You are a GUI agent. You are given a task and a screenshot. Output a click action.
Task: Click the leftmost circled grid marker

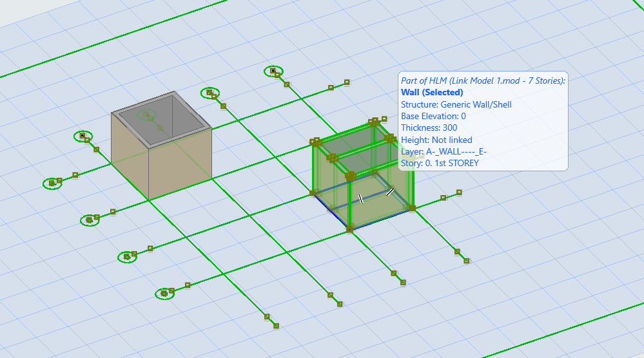point(52,183)
